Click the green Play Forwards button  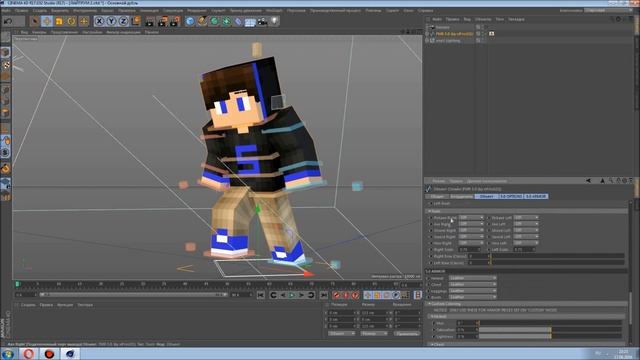tap(292, 295)
